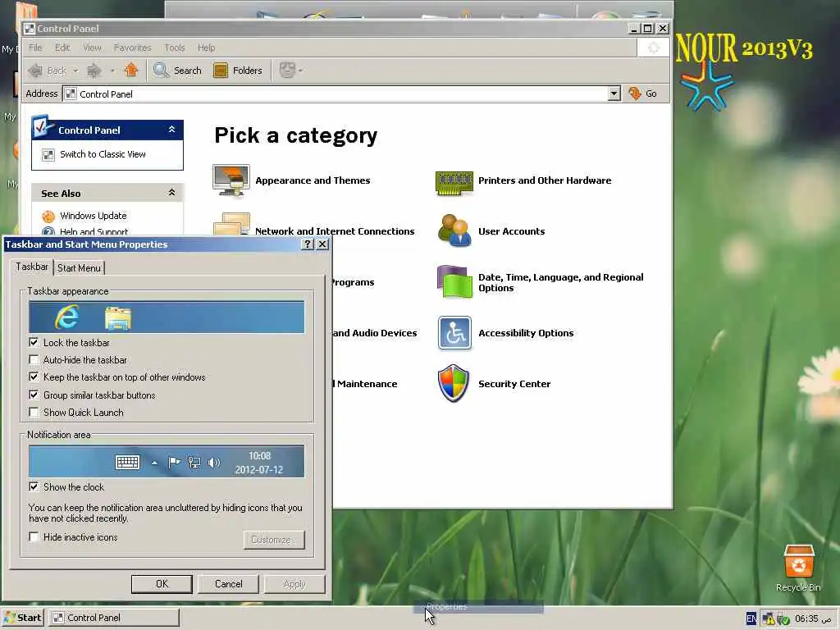The height and width of the screenshot is (630, 840).
Task: Open the Address bar dropdown arrow
Action: tap(614, 94)
